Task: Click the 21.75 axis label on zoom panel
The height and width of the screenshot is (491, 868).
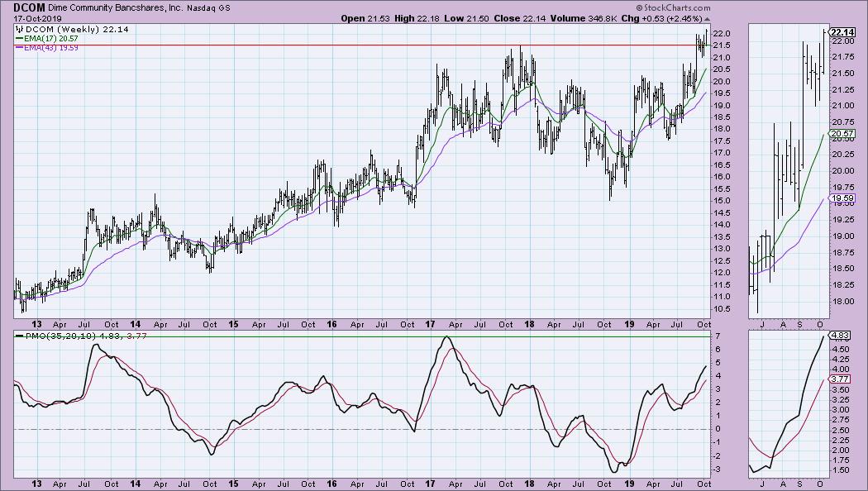Action: point(843,57)
